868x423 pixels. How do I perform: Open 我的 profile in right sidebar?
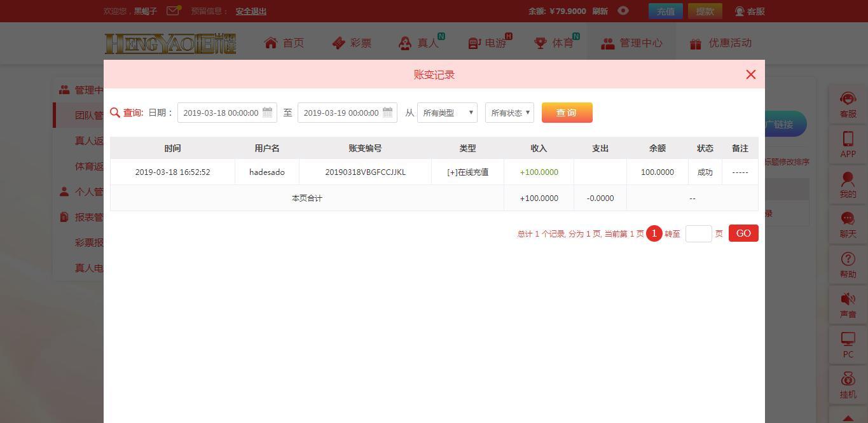click(x=848, y=184)
